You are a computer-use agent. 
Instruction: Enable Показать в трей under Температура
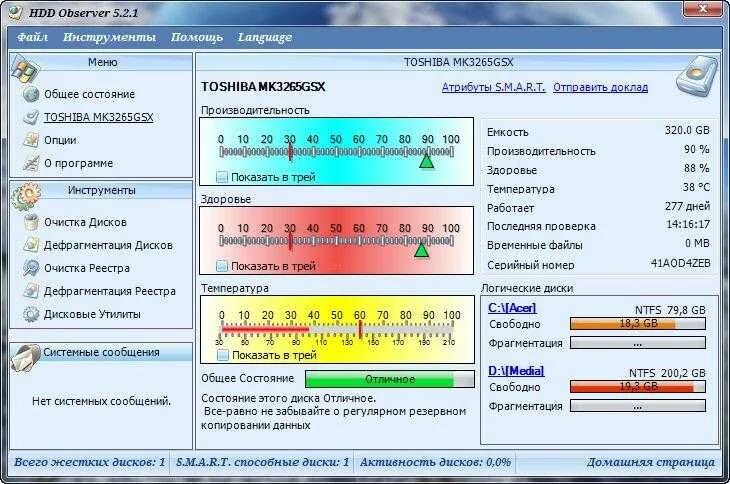click(223, 355)
